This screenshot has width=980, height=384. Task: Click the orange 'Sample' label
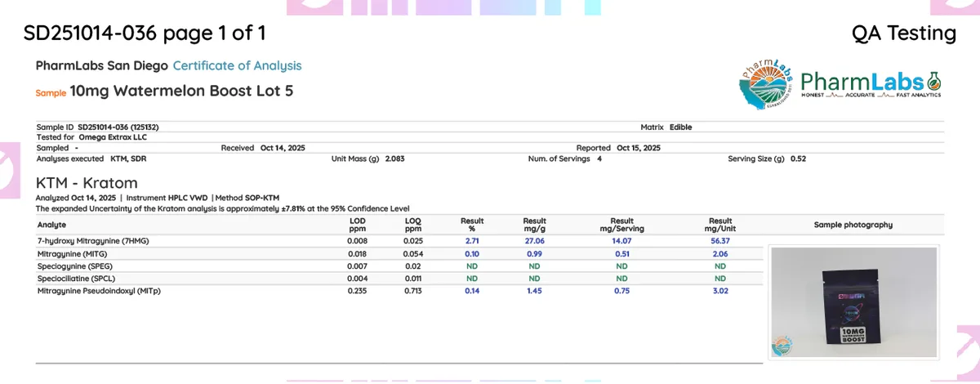[x=51, y=93]
